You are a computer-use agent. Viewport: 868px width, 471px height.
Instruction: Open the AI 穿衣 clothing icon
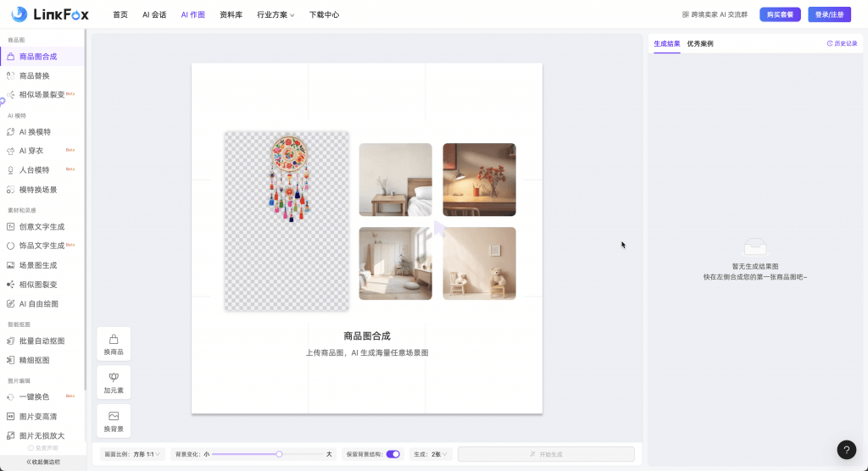[11, 151]
